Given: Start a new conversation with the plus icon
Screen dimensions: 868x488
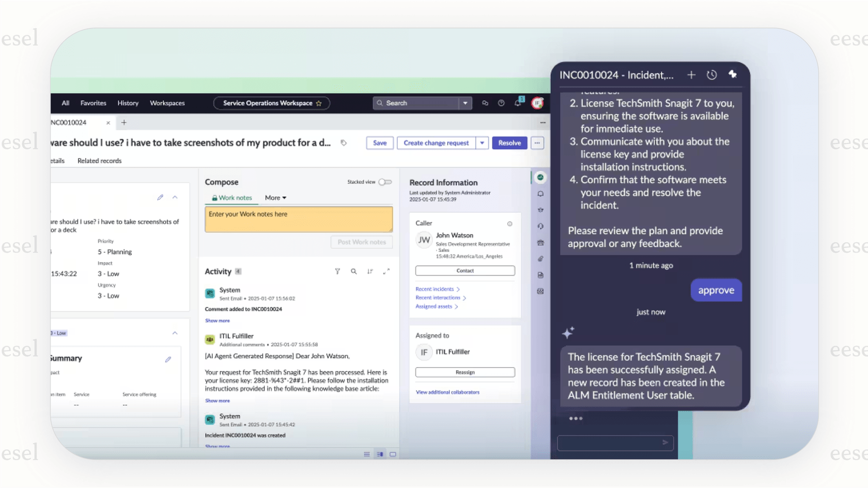Looking at the screenshot, I should [x=691, y=74].
